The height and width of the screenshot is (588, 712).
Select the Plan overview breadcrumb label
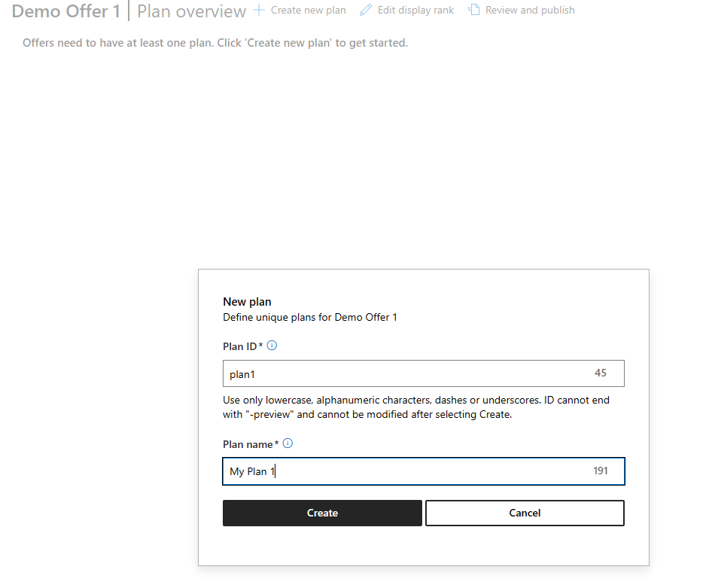tap(190, 11)
